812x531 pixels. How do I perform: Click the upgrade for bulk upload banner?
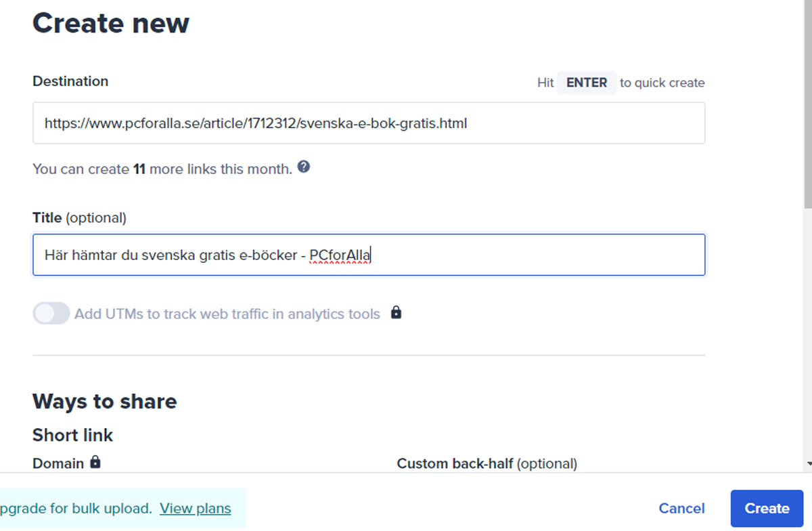tap(74, 508)
